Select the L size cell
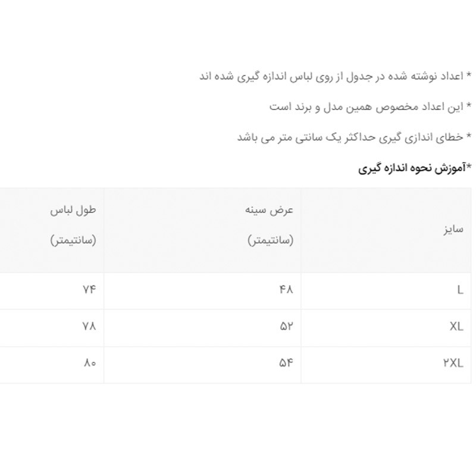Viewport: 476px width, 476px height. click(460, 290)
